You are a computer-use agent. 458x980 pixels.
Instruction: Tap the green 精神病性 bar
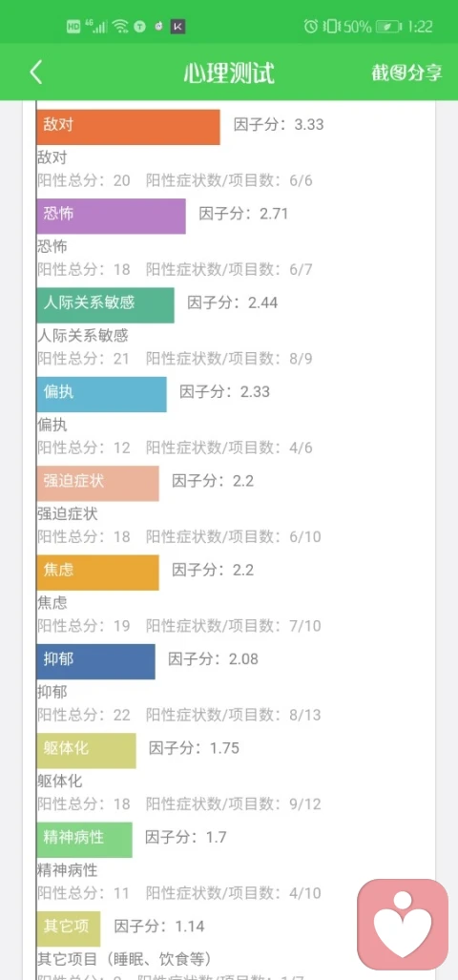[84, 840]
